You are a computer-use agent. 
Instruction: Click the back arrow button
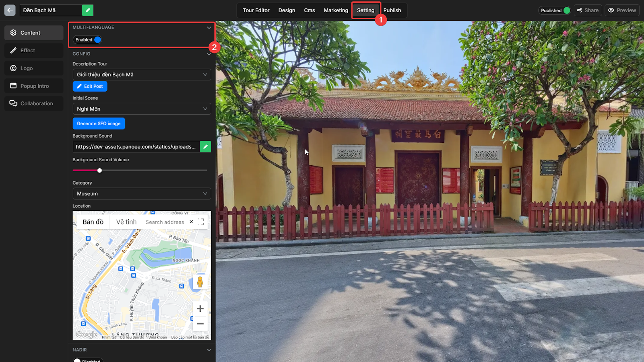pyautogui.click(x=10, y=10)
